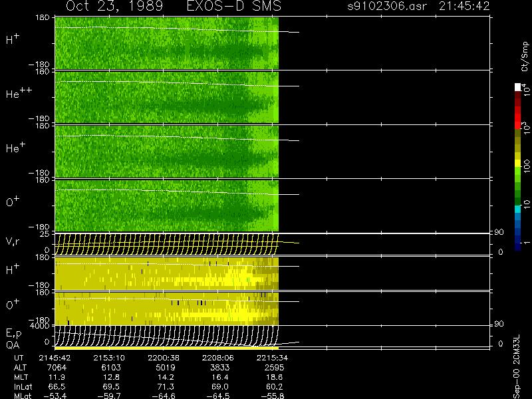This screenshot has height=399, width=532.
Task: Click the cyan color bar segment
Action: point(518,209)
